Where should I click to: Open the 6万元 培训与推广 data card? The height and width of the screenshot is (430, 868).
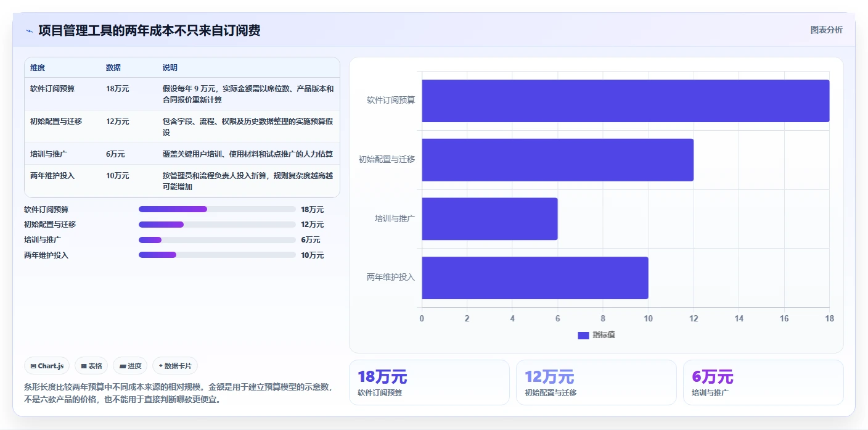click(763, 382)
